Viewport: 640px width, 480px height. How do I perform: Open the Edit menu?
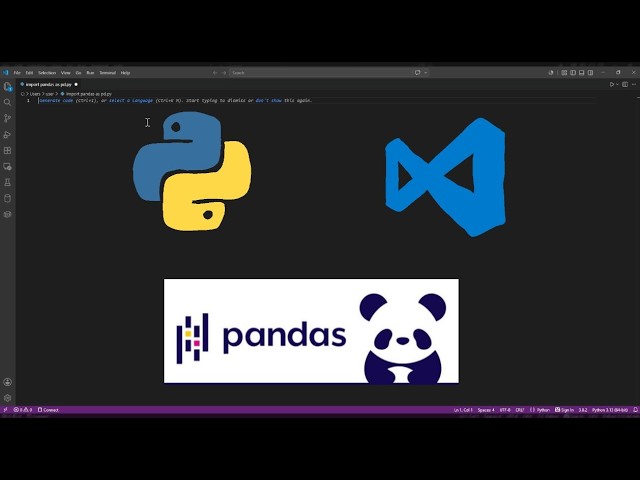(29, 73)
